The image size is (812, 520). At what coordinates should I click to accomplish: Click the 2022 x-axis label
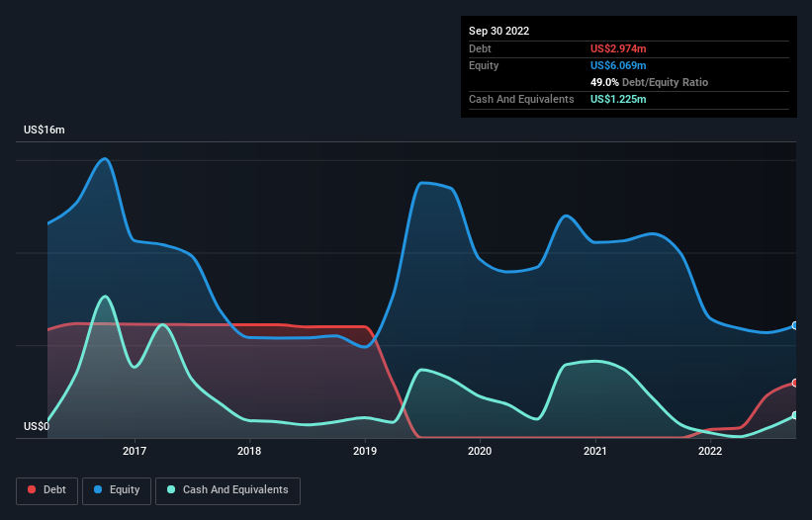710,451
